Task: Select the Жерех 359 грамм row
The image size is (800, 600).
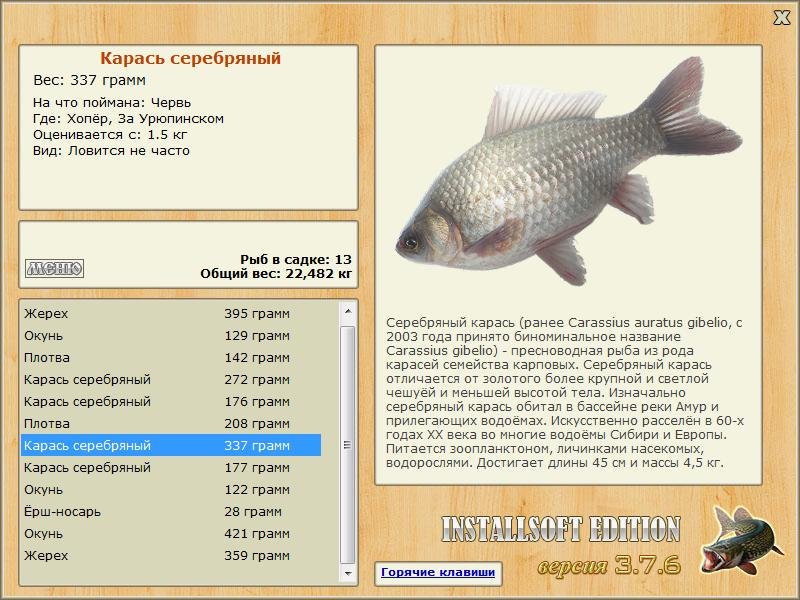Action: pyautogui.click(x=171, y=555)
